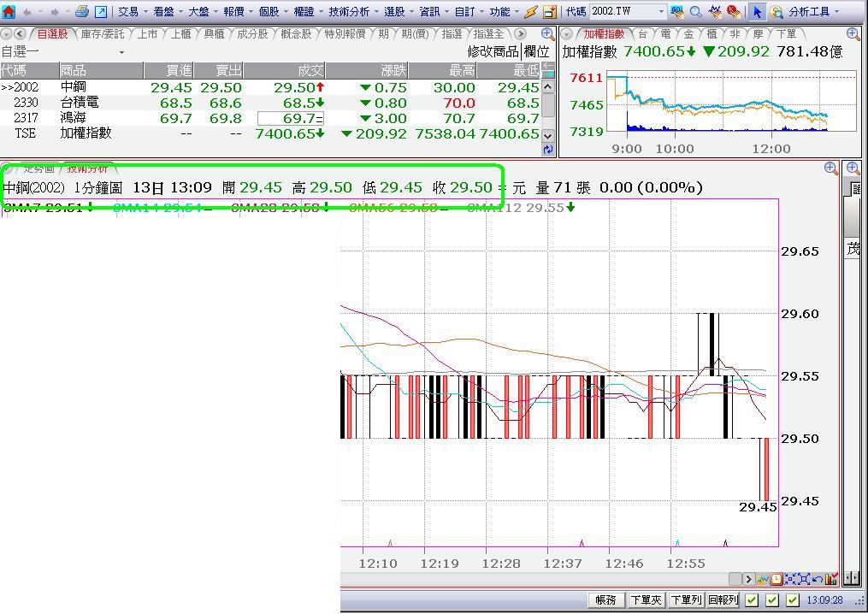Viewport: 868px width, 614px height.
Task: Click the 修改商品 button
Action: pos(493,52)
